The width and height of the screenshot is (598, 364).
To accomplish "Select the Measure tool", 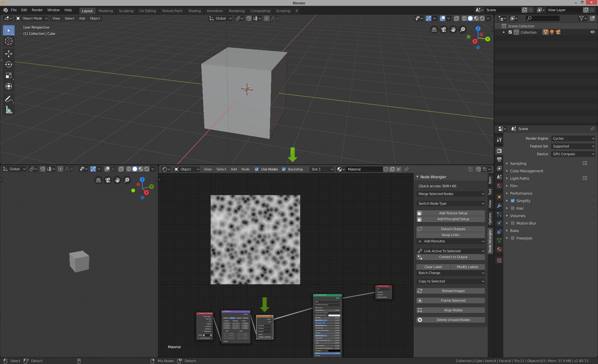I will pos(9,110).
